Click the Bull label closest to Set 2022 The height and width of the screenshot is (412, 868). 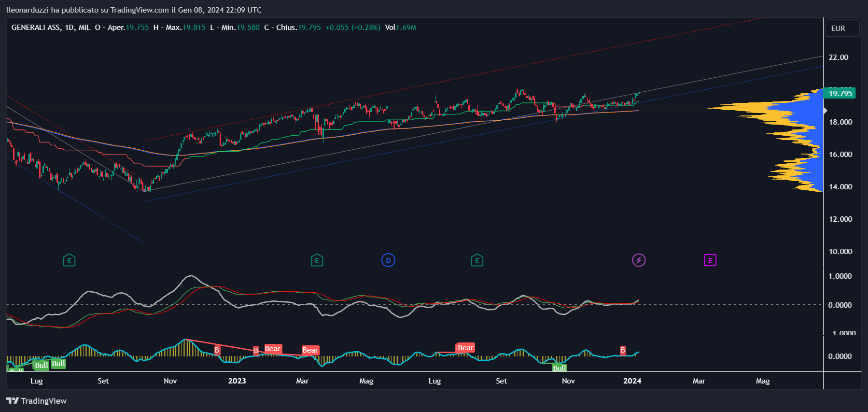[58, 364]
